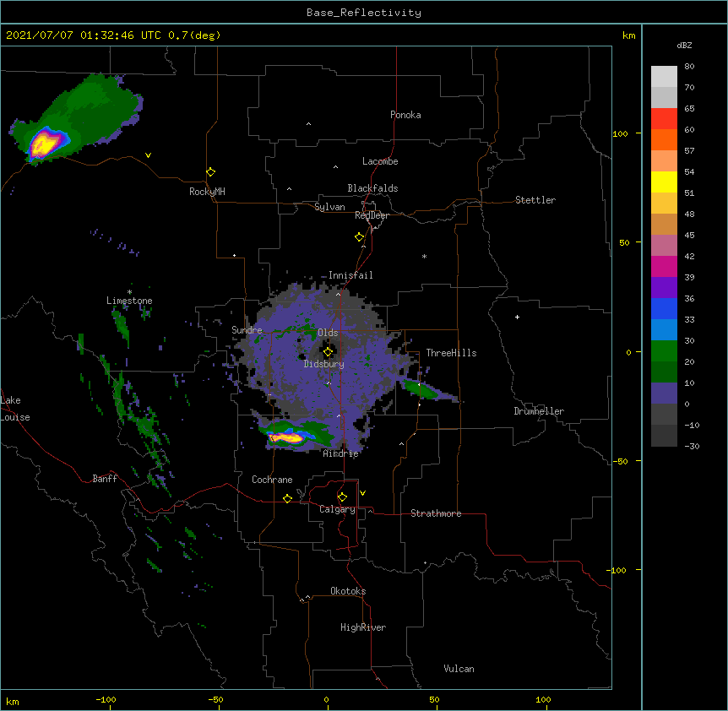Click the 100 tick on right km axis

coord(620,133)
